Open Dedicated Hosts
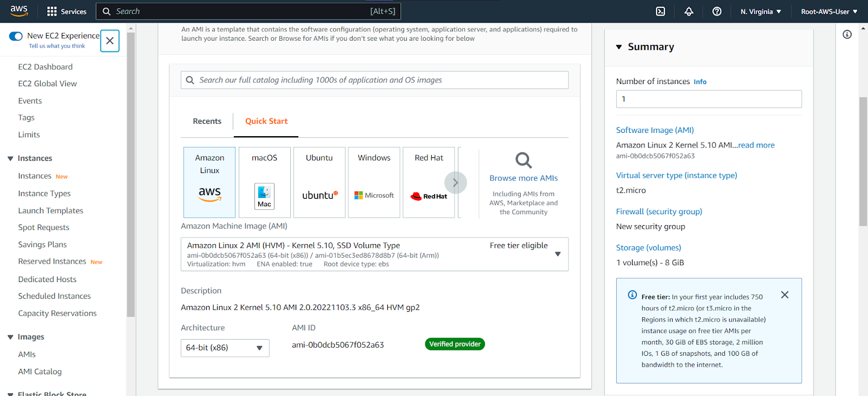 coord(47,279)
